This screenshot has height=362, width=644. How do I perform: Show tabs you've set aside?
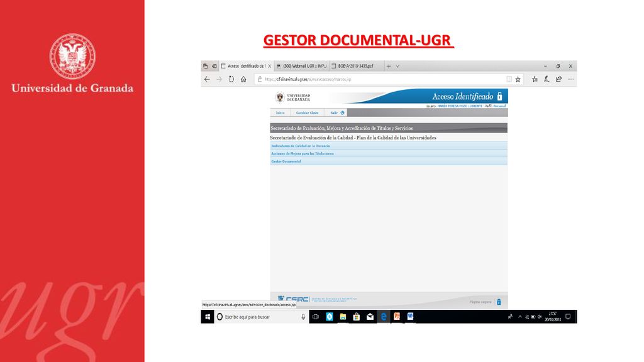pyautogui.click(x=206, y=66)
